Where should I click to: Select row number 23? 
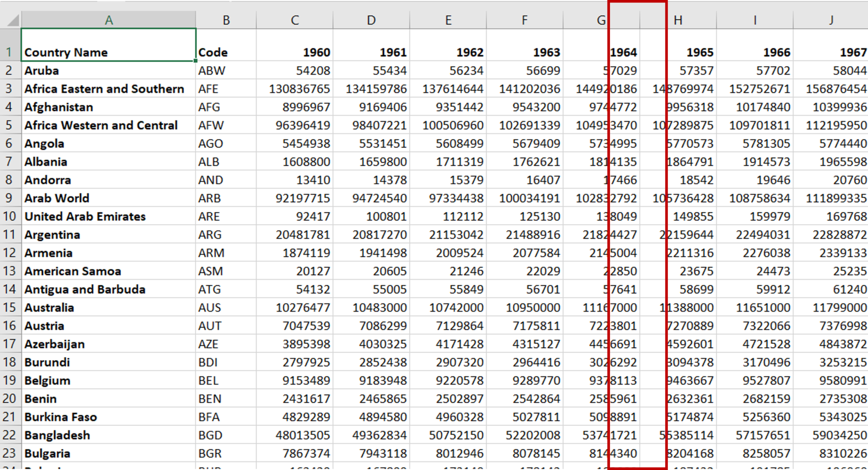pyautogui.click(x=9, y=453)
